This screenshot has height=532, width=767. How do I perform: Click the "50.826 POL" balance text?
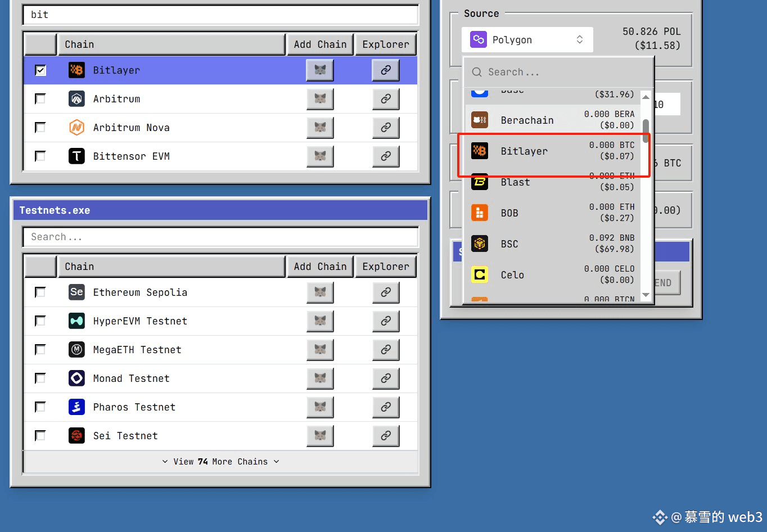[x=651, y=31]
